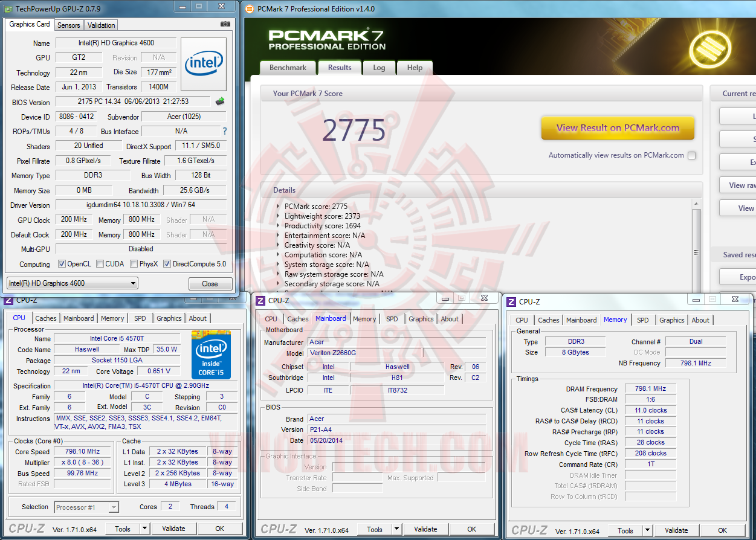
Task: Enable automatically view results on PCMark.com
Action: coord(691,155)
